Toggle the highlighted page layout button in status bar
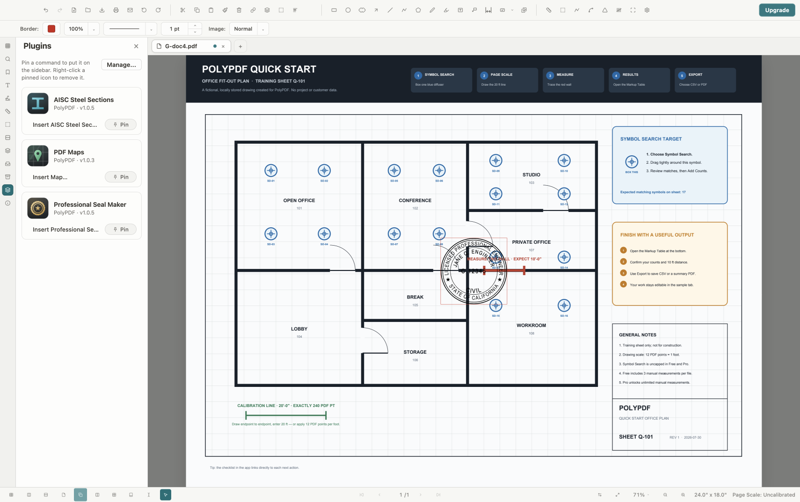800x502 pixels. 80,494
